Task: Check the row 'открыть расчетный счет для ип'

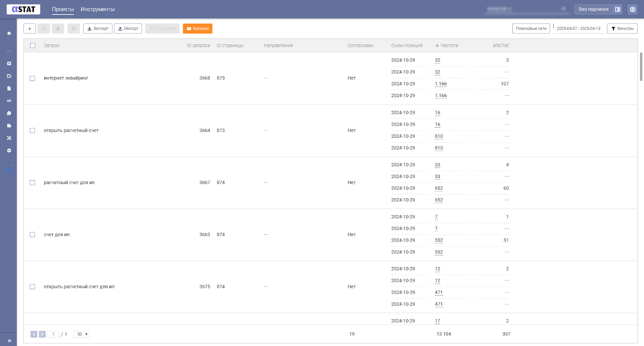Action: click(x=33, y=287)
